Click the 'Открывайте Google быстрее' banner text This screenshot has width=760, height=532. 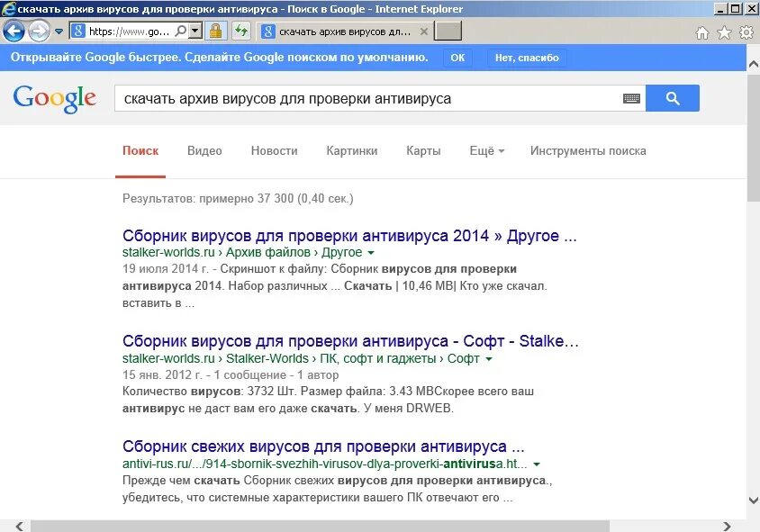coord(219,58)
